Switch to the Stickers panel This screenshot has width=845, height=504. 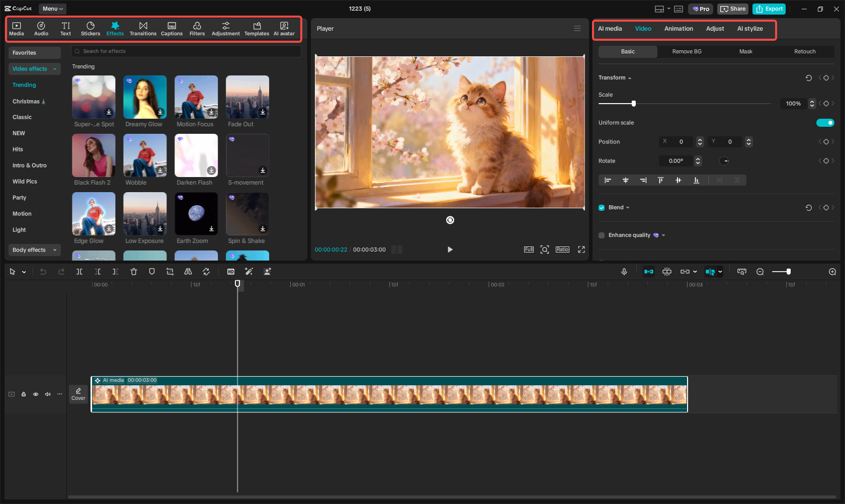pyautogui.click(x=91, y=28)
